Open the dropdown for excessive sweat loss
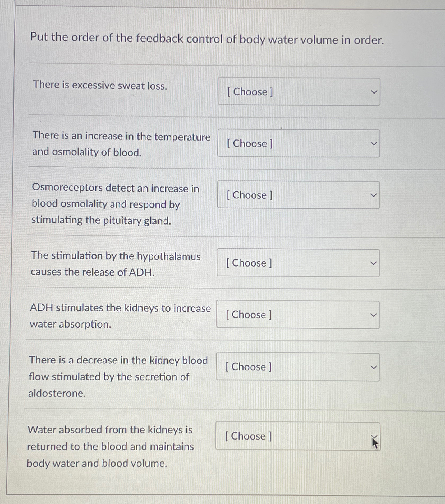The height and width of the screenshot is (504, 445). [299, 92]
